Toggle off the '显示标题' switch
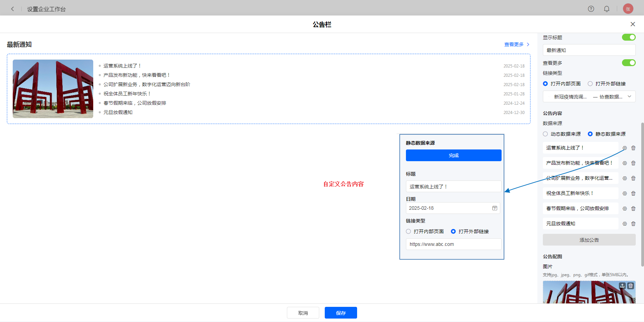This screenshot has width=644, height=322. point(629,37)
